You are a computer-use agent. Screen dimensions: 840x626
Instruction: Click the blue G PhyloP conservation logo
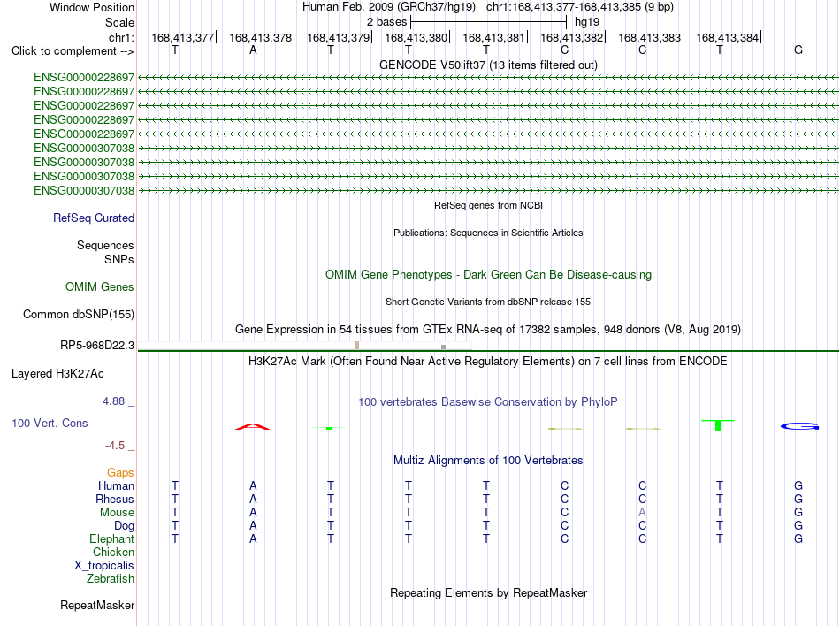(799, 426)
